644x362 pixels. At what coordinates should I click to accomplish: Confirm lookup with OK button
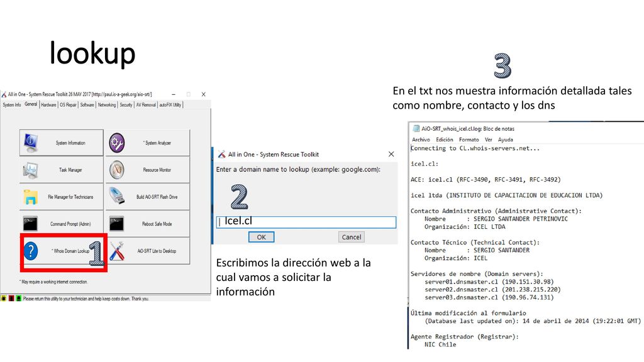click(x=261, y=237)
